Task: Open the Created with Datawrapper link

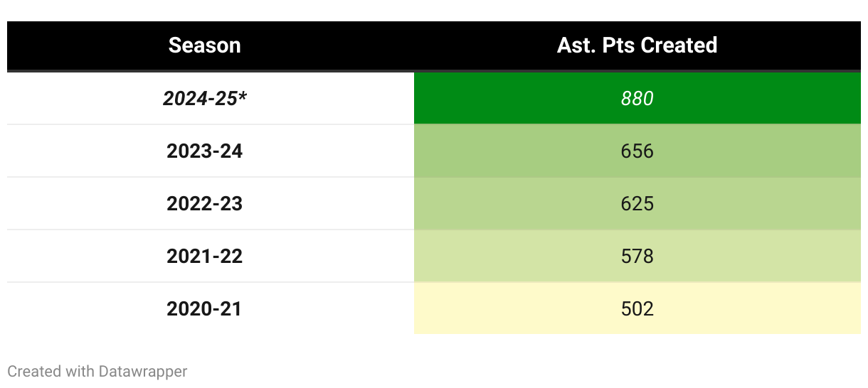Action: pyautogui.click(x=97, y=371)
